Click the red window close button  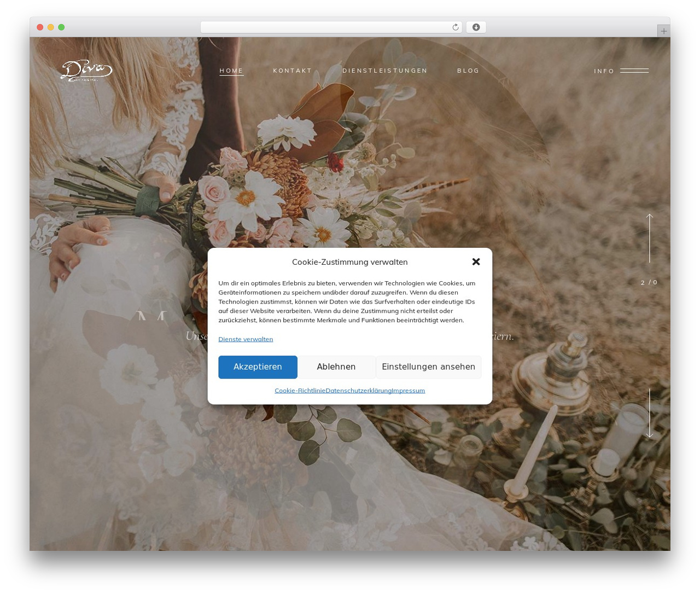(x=40, y=27)
